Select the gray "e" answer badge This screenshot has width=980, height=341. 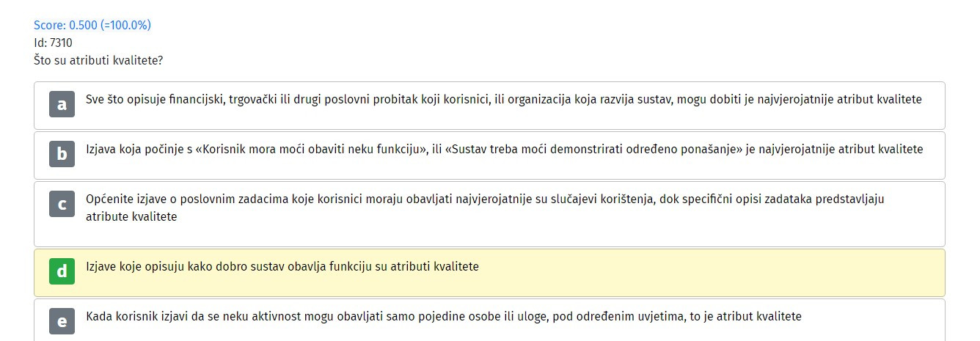(x=62, y=321)
